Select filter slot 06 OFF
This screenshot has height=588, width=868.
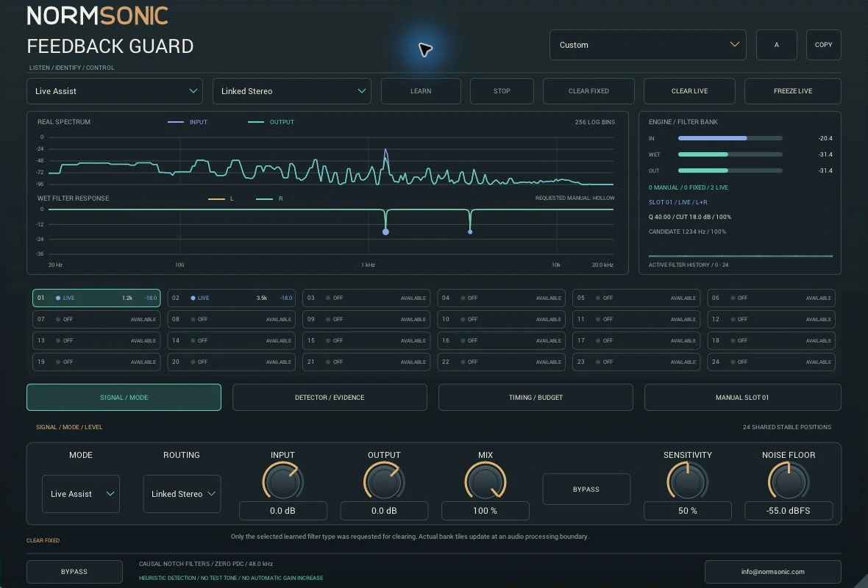point(771,298)
